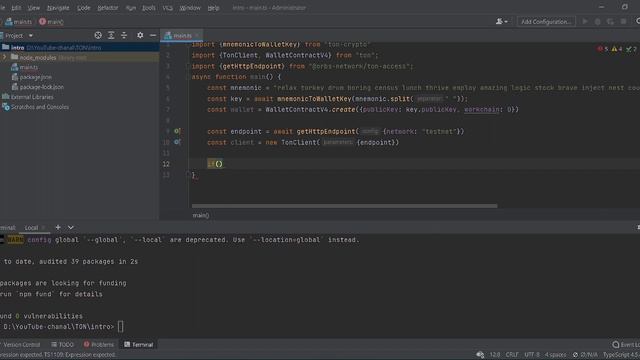Viewport: 640px width, 360px height.
Task: Click the typo check count indicator
Action: tap(631, 49)
